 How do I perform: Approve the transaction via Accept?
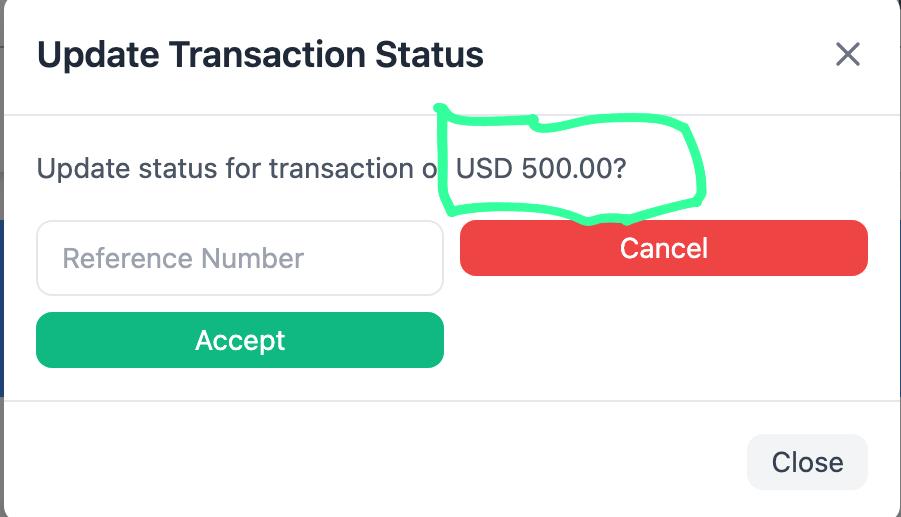click(x=240, y=340)
